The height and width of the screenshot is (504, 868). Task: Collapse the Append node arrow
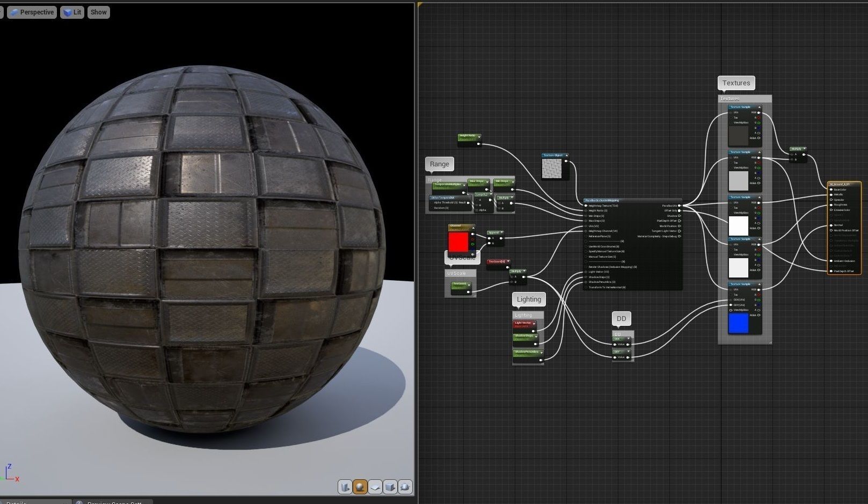tap(501, 232)
